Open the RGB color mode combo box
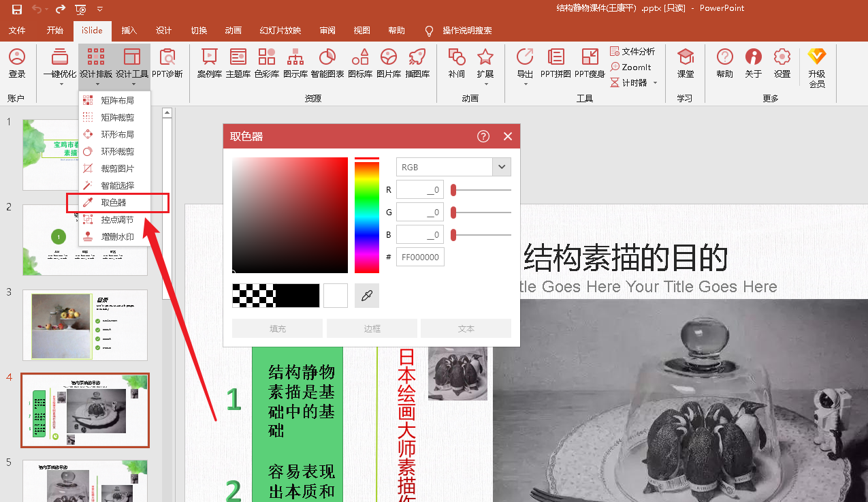 click(453, 167)
